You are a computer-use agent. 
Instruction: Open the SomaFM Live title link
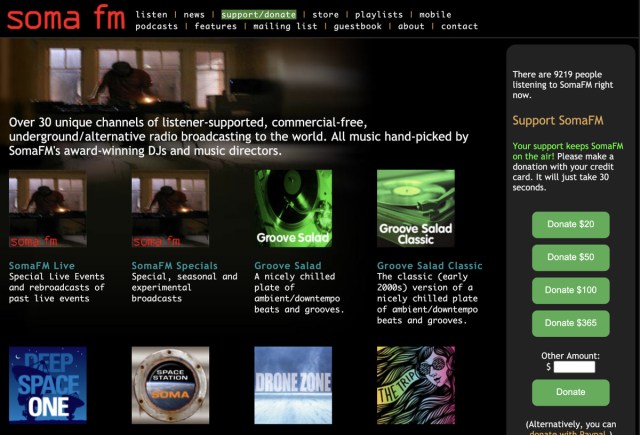(x=42, y=266)
